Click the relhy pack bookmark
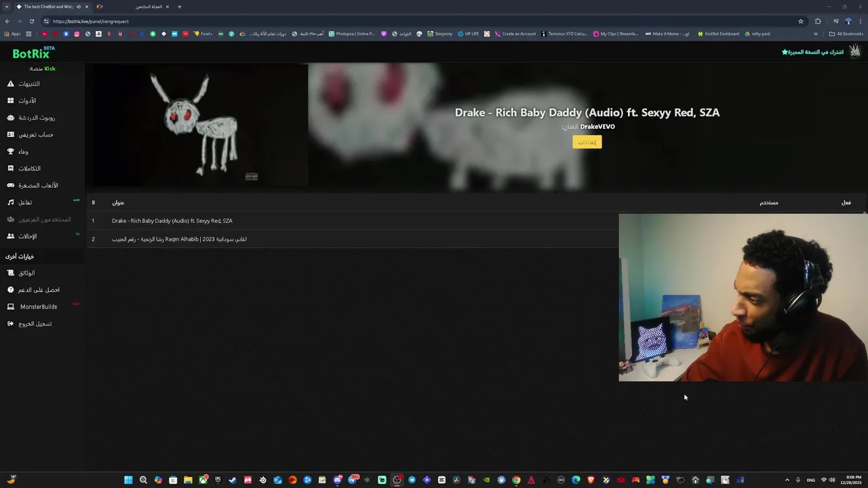 click(757, 34)
